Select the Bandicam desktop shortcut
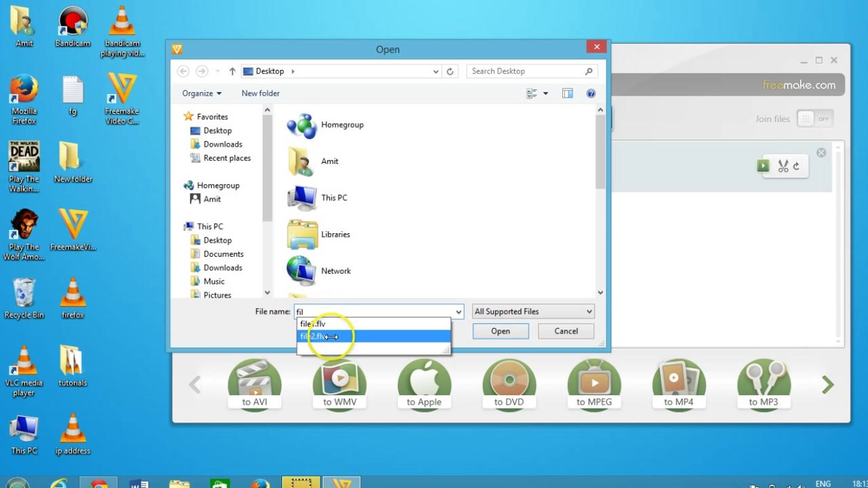The height and width of the screenshot is (488, 868). coord(73,27)
